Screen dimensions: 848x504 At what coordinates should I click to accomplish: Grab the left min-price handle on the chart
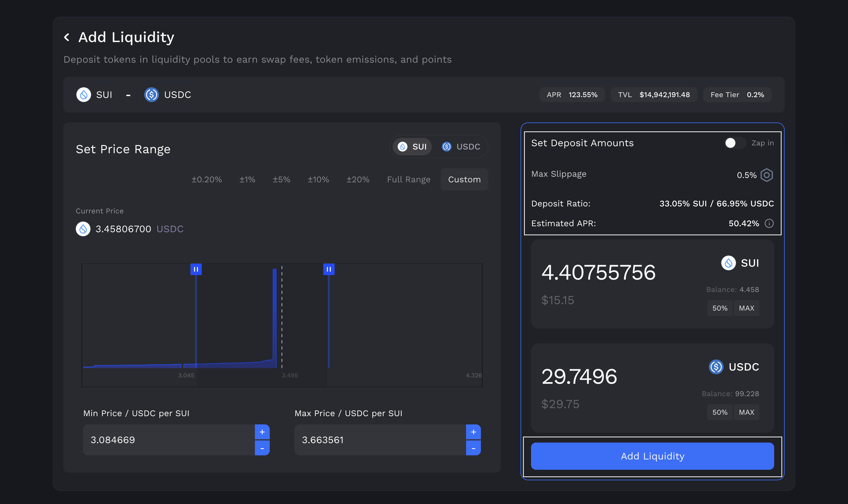tap(196, 269)
